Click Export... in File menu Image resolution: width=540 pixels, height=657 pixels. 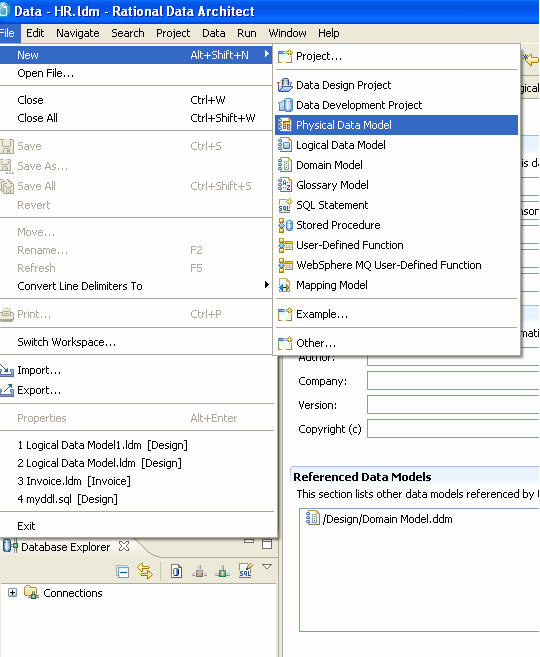point(137,390)
